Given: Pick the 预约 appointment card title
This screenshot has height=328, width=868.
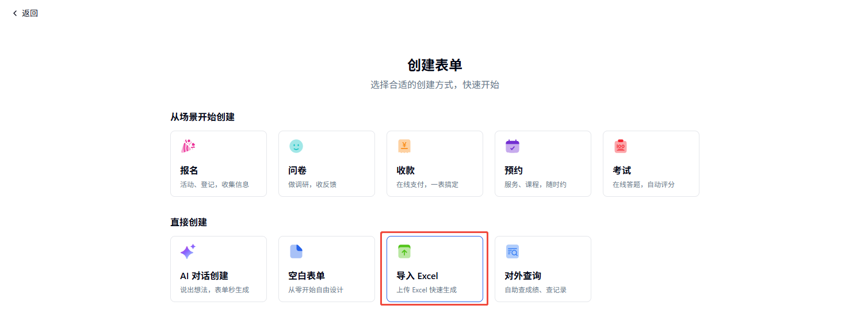Looking at the screenshot, I should pyautogui.click(x=514, y=170).
